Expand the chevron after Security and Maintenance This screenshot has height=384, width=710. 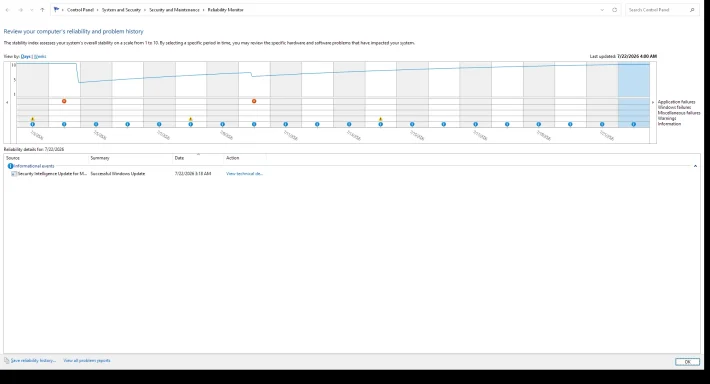[203, 10]
